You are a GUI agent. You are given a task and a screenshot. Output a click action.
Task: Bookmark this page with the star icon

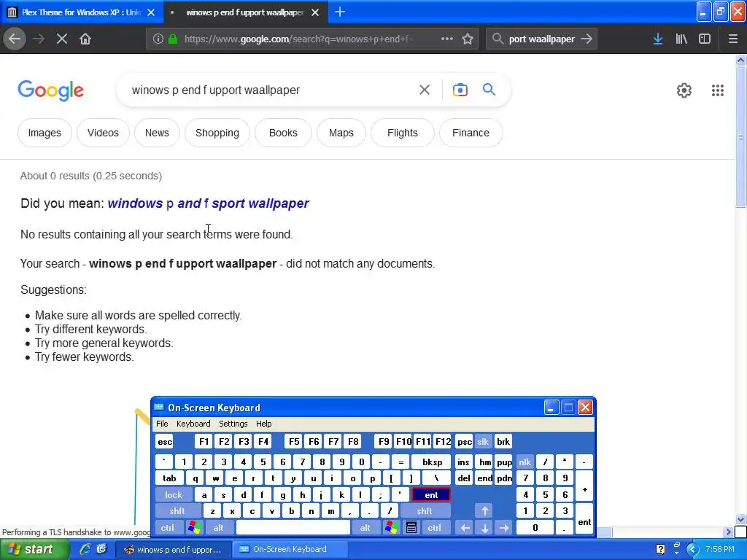point(468,39)
